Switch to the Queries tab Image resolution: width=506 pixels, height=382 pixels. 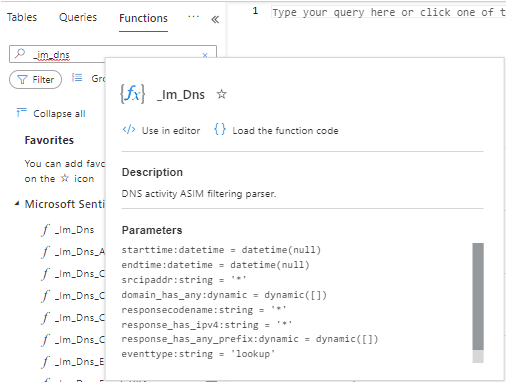(78, 17)
